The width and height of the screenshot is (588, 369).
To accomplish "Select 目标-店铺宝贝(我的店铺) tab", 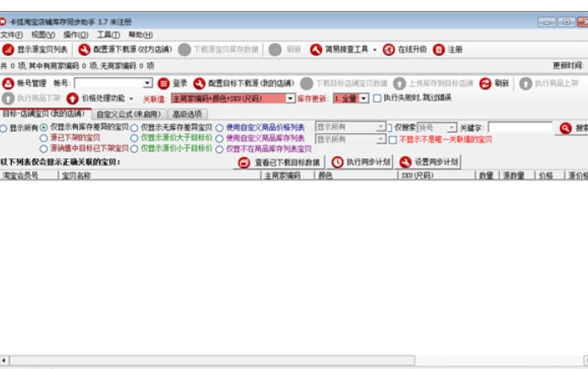I will (x=44, y=113).
